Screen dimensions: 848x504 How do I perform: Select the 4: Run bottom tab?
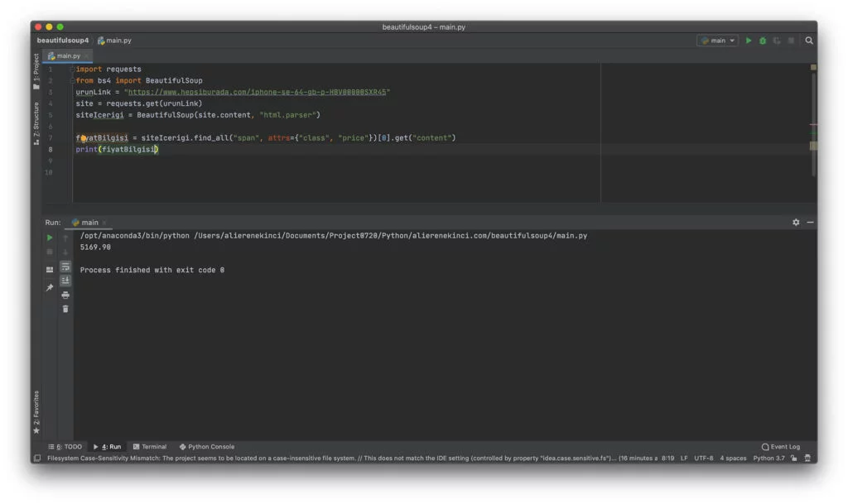click(x=107, y=447)
